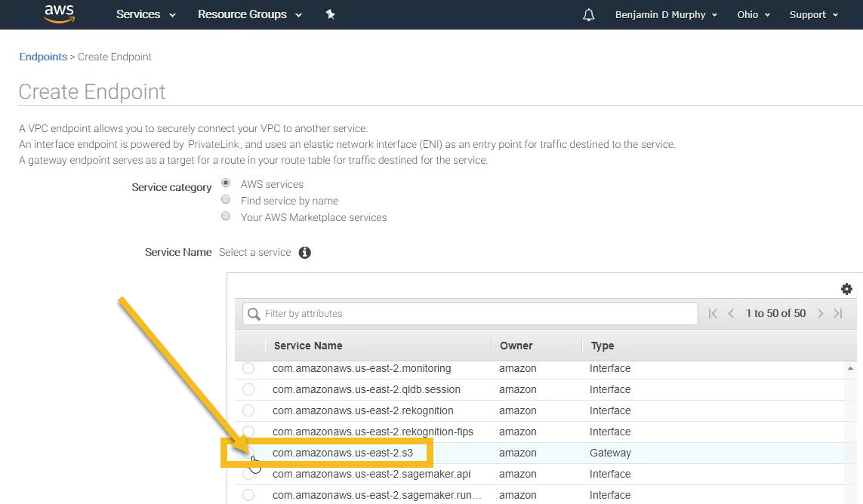Go to last page of services
This screenshot has width=863, height=504.
coord(838,314)
